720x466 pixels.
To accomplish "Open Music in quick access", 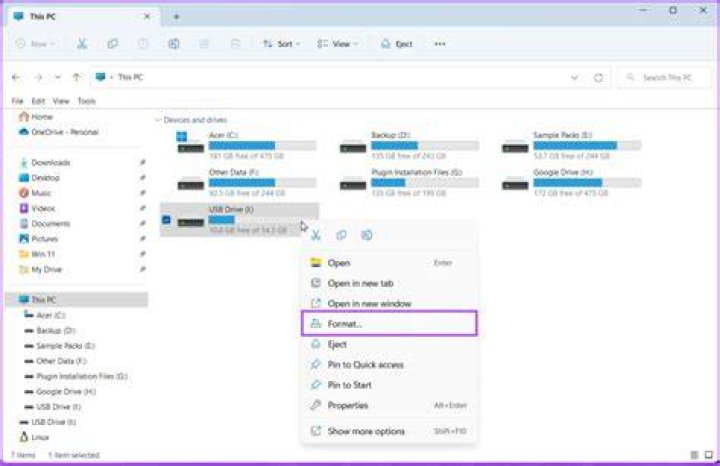I will [x=35, y=193].
